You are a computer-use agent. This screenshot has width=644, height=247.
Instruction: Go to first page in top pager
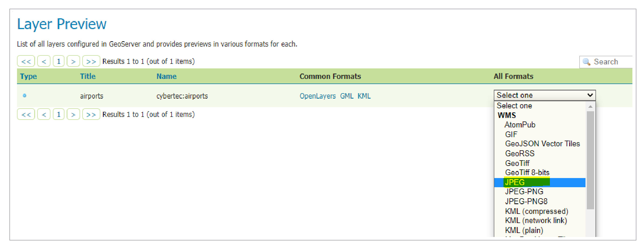point(26,61)
